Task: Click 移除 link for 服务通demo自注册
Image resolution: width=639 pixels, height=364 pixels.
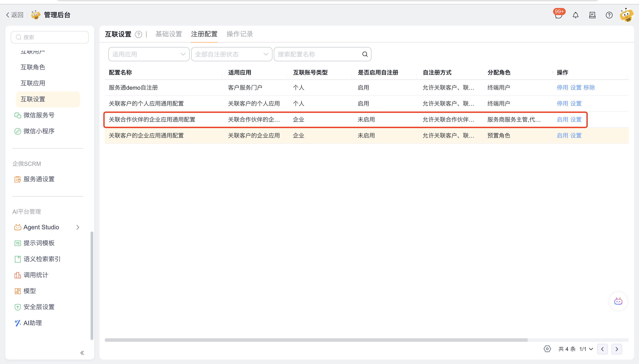Action: [x=589, y=87]
